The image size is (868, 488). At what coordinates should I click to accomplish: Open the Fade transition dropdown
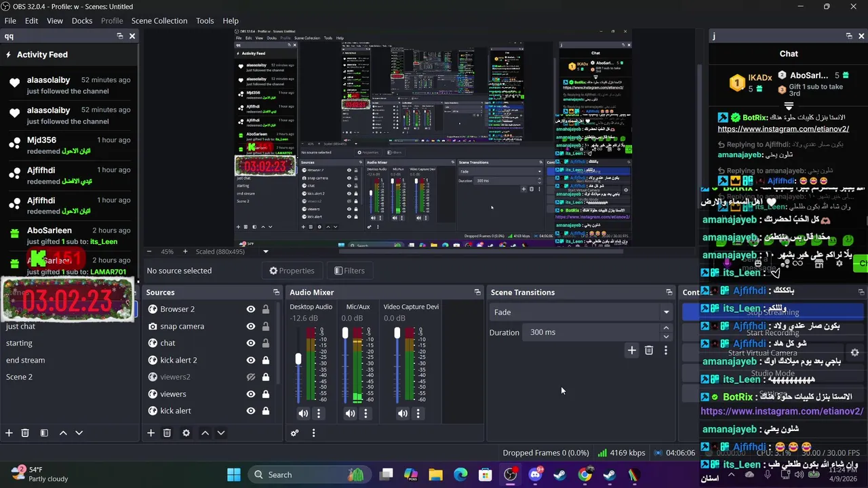(581, 312)
